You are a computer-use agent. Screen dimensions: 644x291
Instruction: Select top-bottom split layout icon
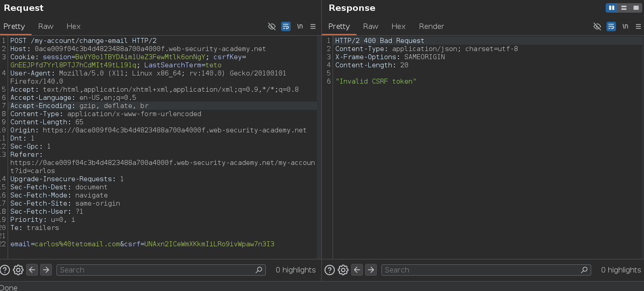[624, 8]
